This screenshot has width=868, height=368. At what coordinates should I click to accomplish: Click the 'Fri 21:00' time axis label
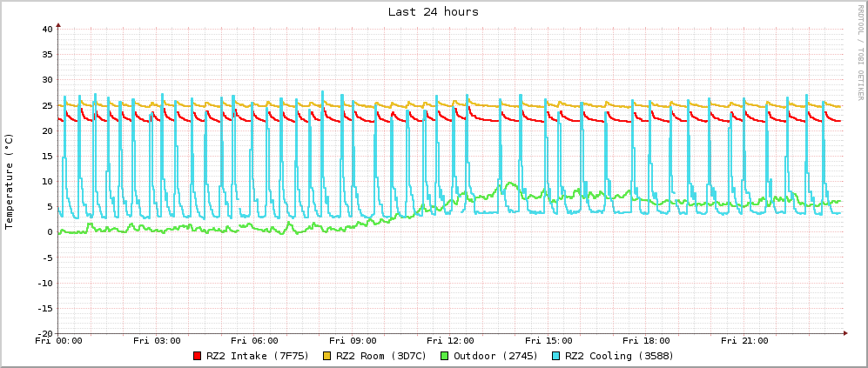point(744,341)
